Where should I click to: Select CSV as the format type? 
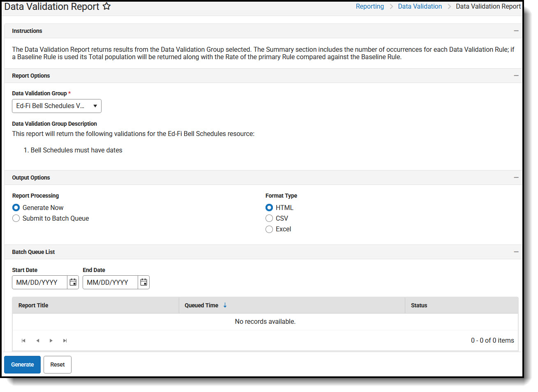pyautogui.click(x=269, y=218)
